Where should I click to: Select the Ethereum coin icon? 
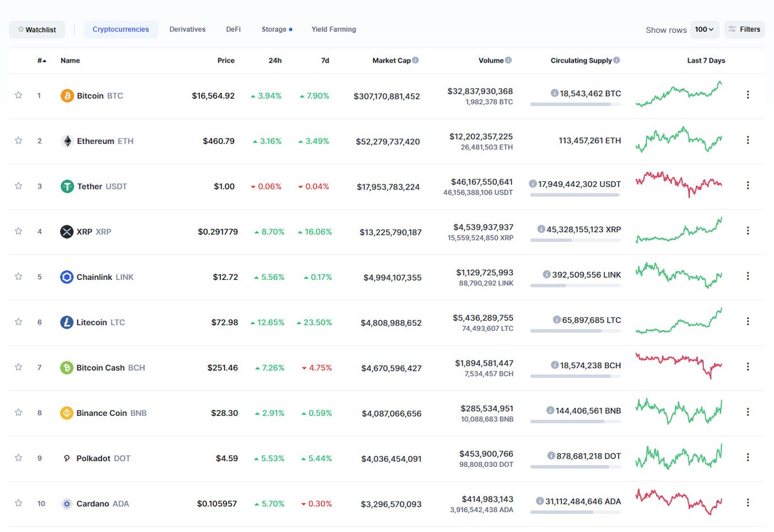(x=66, y=141)
